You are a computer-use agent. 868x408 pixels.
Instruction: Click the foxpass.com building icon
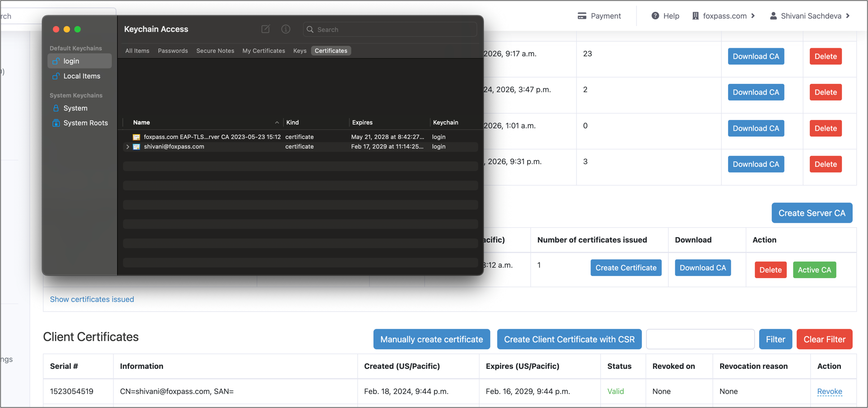tap(695, 16)
